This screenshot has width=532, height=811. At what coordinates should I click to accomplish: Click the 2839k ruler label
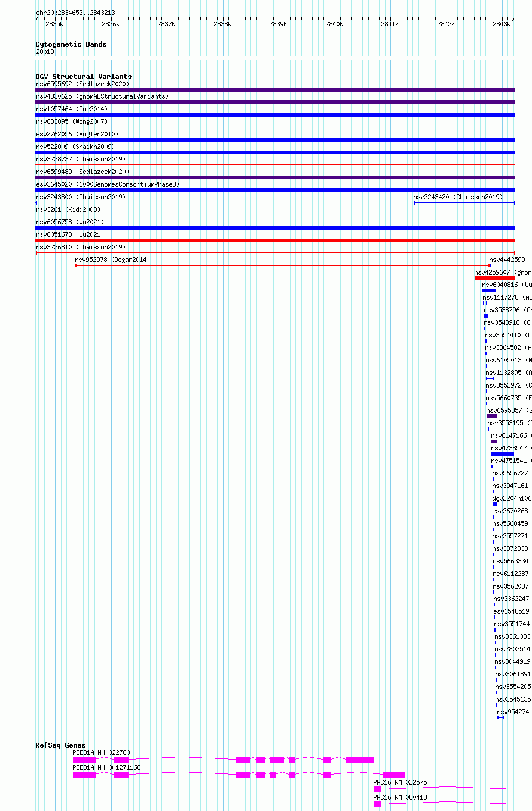pyautogui.click(x=278, y=24)
